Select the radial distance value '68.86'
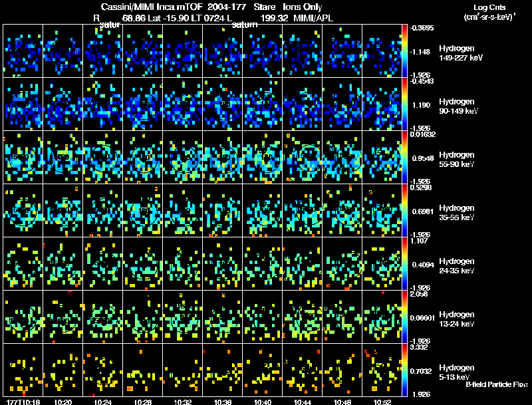 click(134, 18)
